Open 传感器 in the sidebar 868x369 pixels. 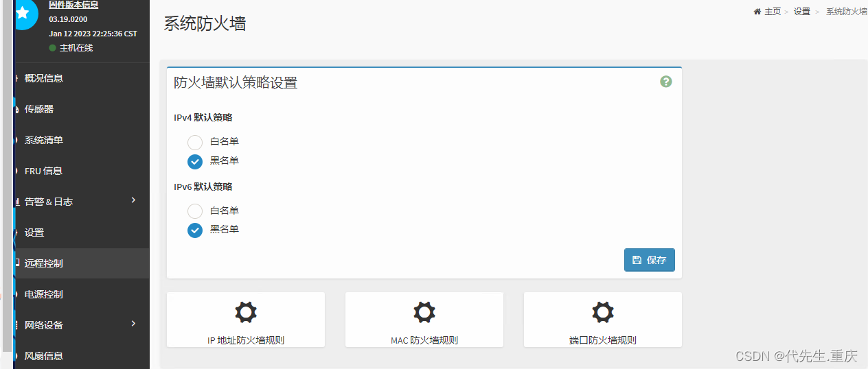point(81,109)
